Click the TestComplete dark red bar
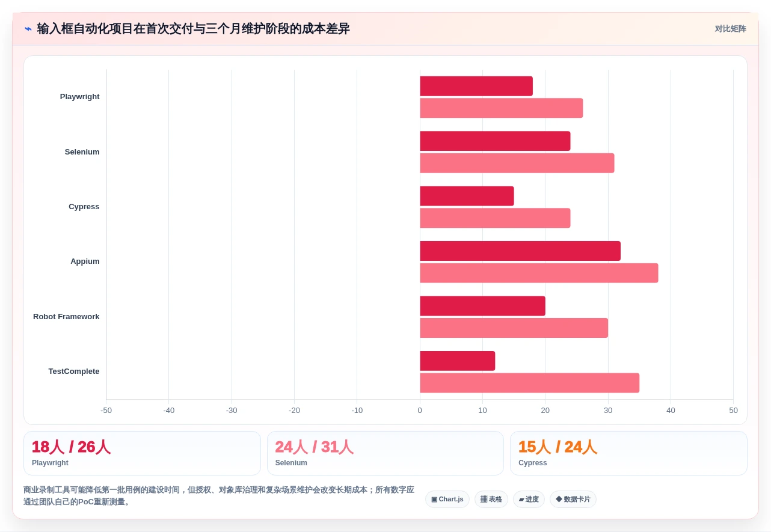This screenshot has width=771, height=532. coord(457,361)
